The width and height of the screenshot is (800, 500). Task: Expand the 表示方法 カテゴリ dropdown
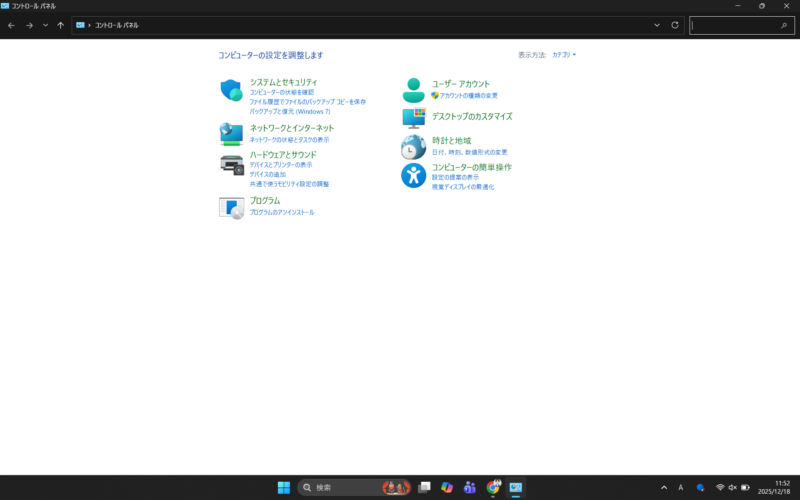pyautogui.click(x=565, y=55)
